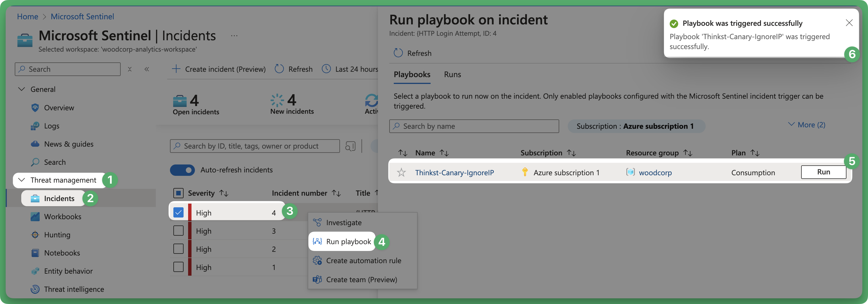Click Create incident (Preview)
This screenshot has width=868, height=304.
point(219,69)
